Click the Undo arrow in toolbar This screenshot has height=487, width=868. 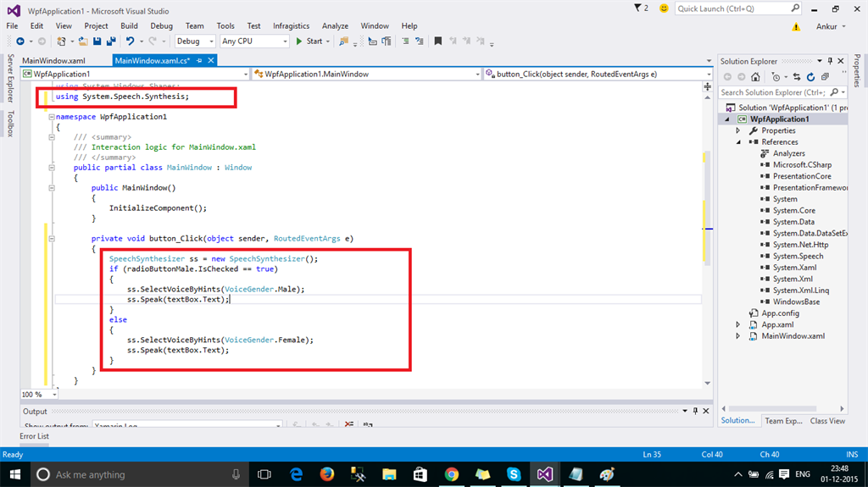[130, 41]
